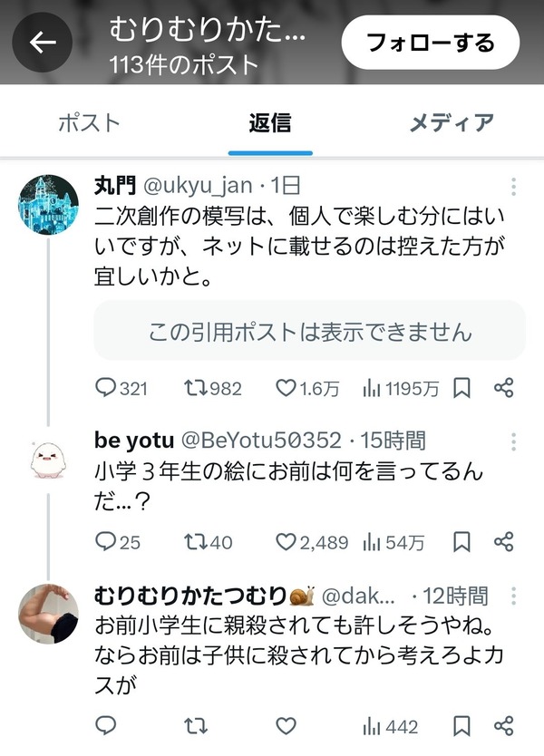544x756 pixels.
Task: Switch to the ポスト tab
Action: click(x=89, y=123)
